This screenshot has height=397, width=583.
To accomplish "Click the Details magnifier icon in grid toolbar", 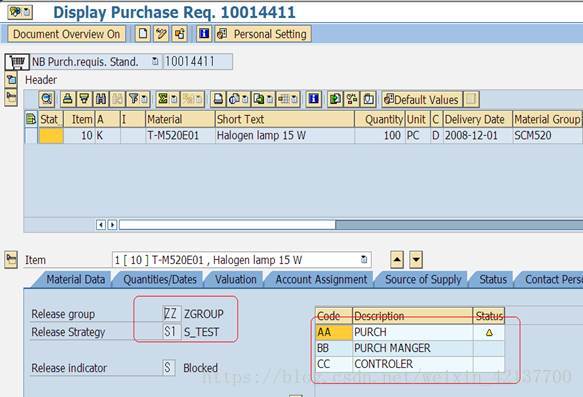I will [x=47, y=99].
